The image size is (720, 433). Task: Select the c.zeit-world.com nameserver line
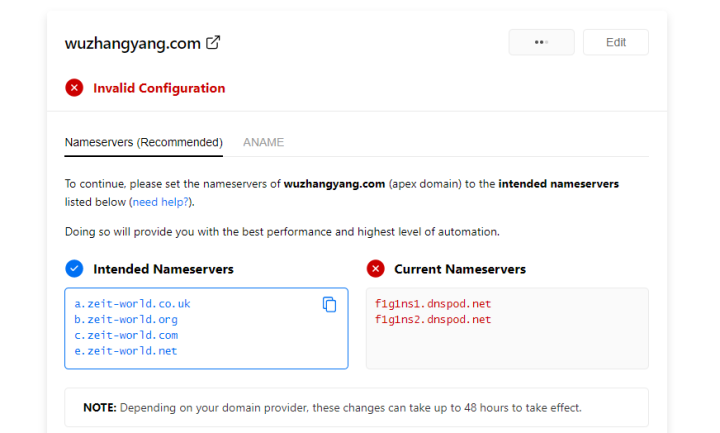[126, 335]
